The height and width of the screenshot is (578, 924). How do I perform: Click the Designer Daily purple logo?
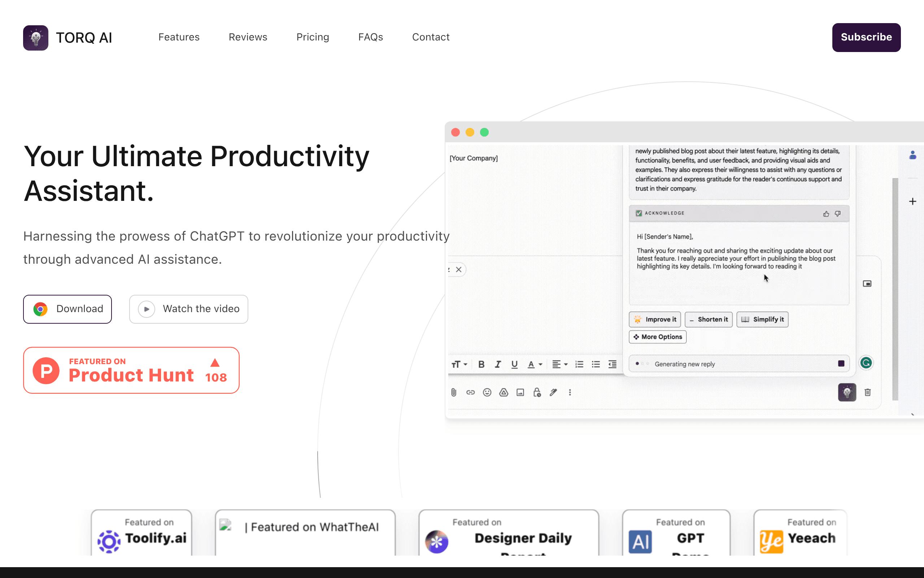tap(436, 541)
